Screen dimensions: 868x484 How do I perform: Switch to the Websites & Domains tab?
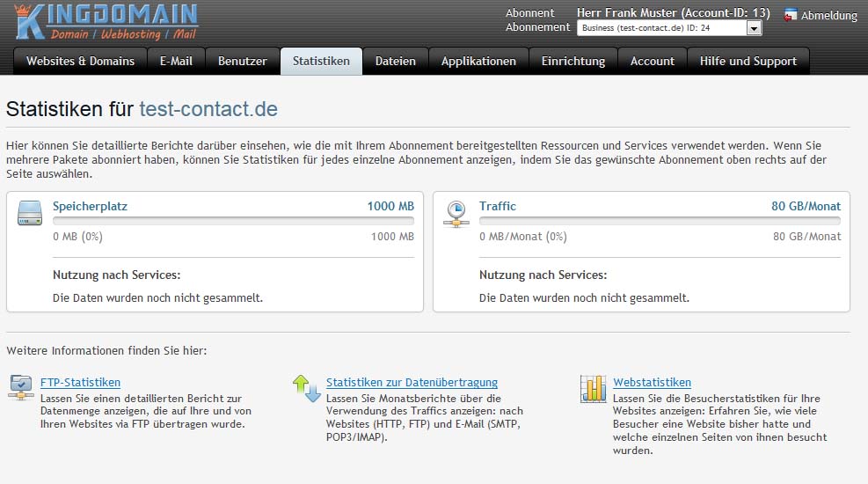[x=80, y=62]
